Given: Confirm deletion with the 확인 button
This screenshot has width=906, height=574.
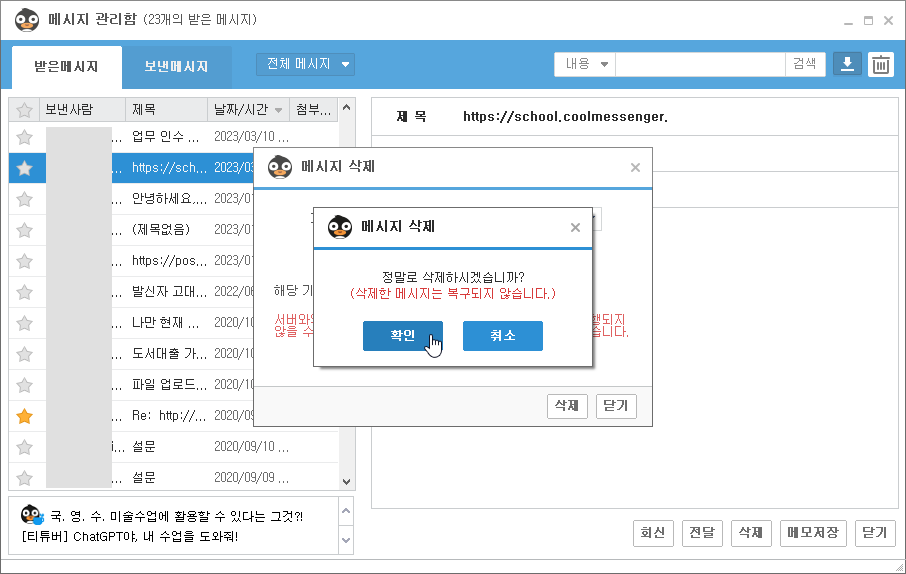Looking at the screenshot, I should 402,336.
